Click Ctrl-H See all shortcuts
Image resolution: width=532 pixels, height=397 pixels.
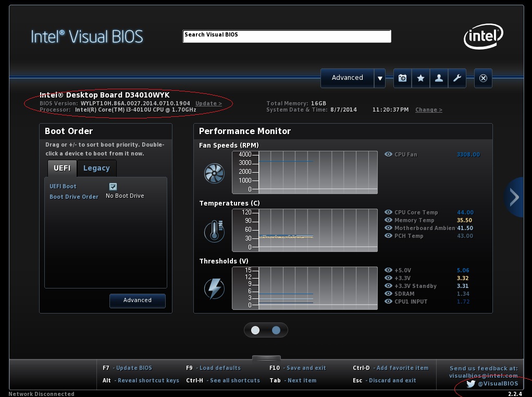point(223,380)
